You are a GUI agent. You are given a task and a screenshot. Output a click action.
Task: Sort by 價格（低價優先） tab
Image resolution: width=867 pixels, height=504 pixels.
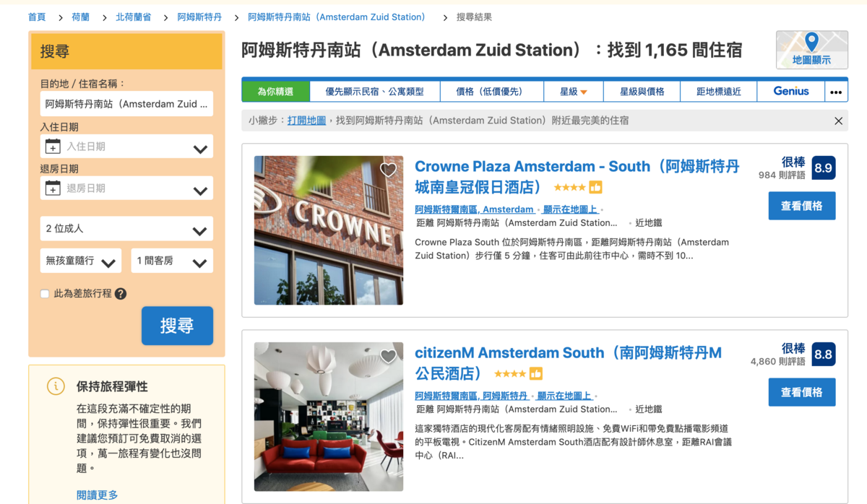491,92
